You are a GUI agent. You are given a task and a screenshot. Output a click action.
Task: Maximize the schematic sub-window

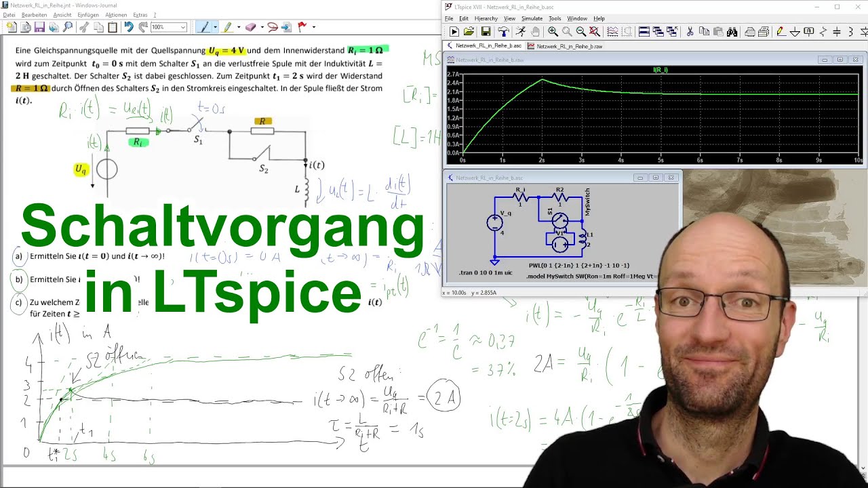point(655,178)
